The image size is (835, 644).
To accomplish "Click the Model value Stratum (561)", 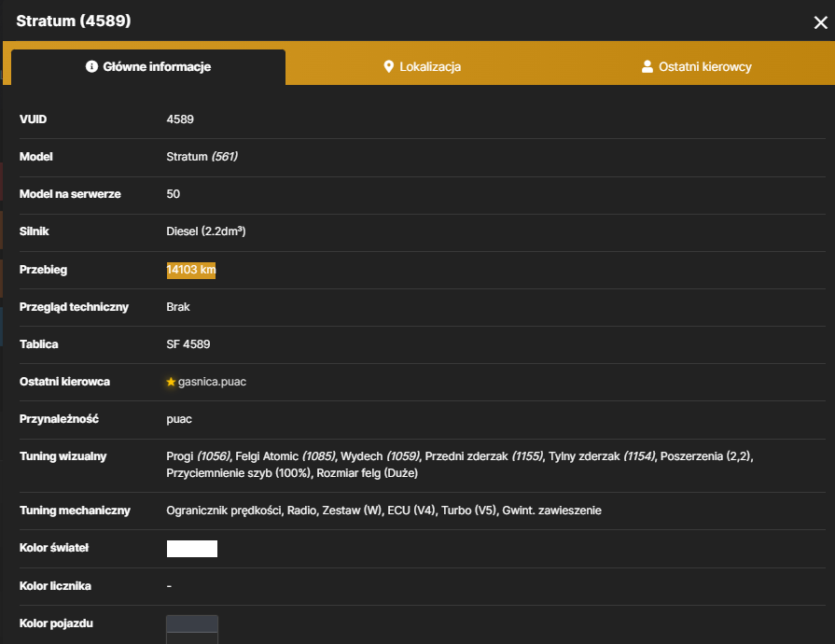I will point(202,157).
